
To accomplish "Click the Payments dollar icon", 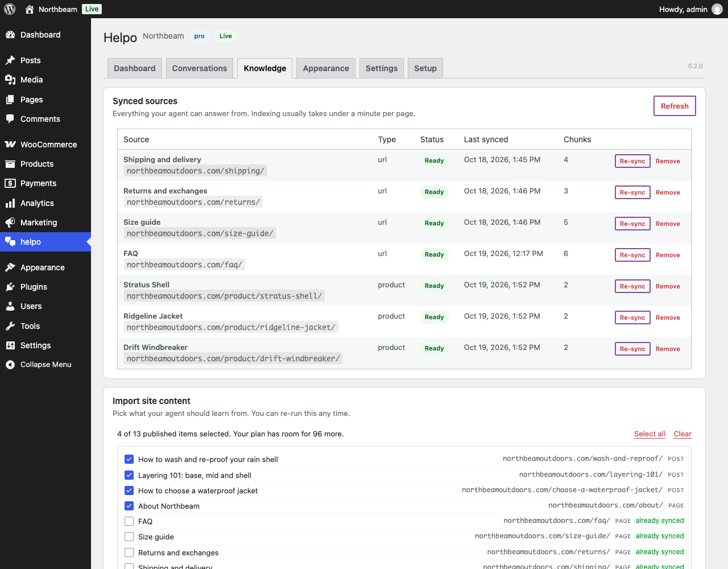I will click(10, 183).
